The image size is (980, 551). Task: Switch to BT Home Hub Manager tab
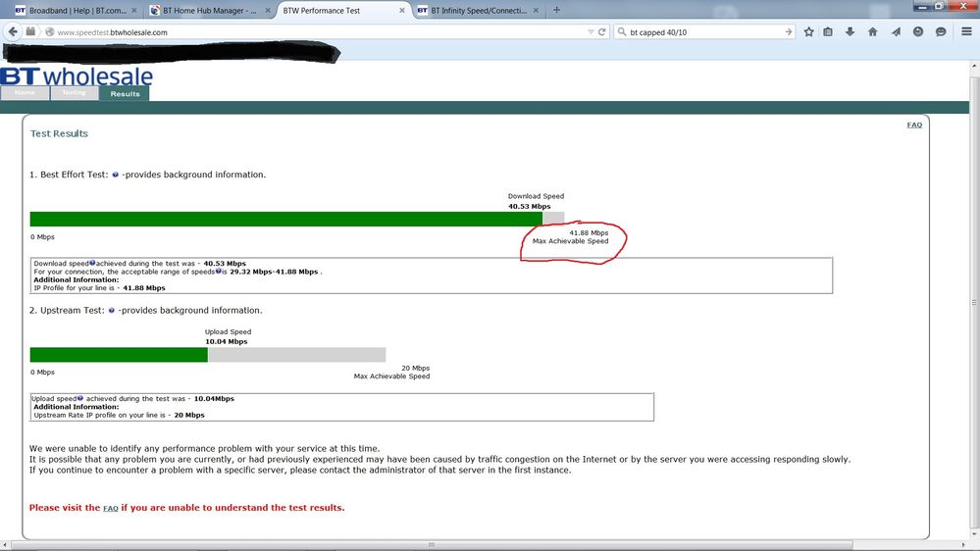point(210,11)
